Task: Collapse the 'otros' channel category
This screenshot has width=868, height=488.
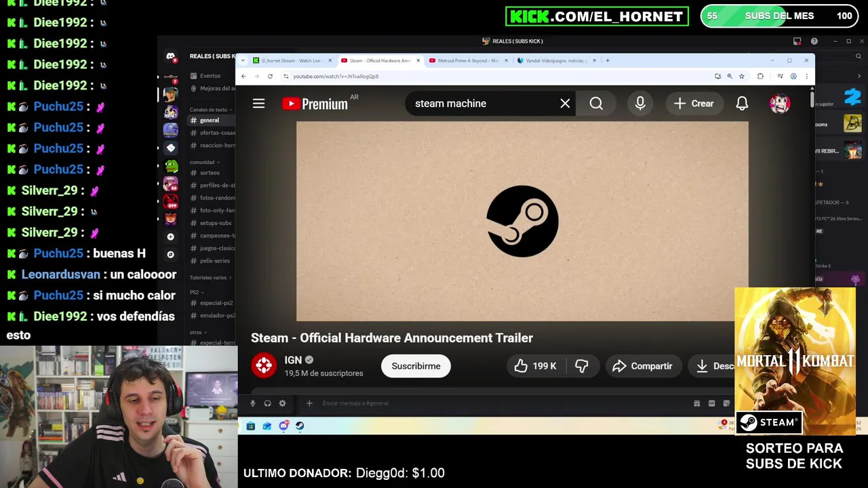Action: (x=197, y=333)
